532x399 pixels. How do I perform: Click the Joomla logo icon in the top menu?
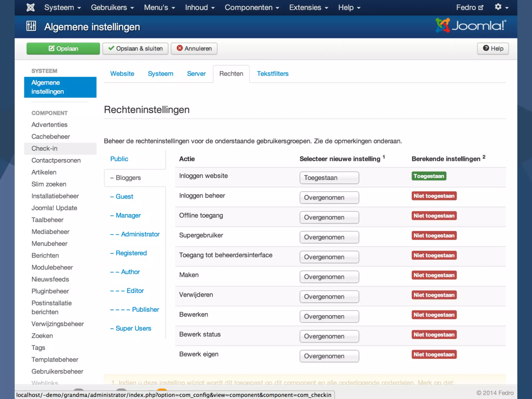(x=30, y=7)
